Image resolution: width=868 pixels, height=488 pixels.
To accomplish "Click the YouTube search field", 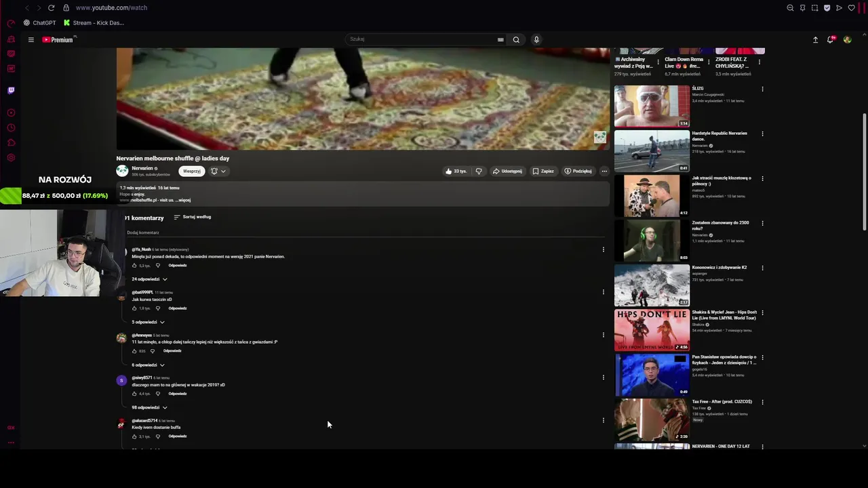I will (420, 39).
